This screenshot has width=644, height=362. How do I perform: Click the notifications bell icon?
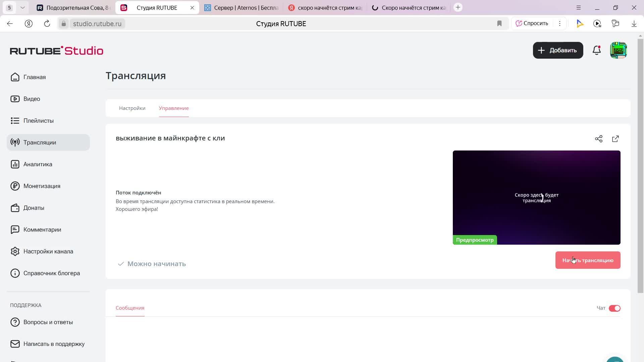[597, 50]
